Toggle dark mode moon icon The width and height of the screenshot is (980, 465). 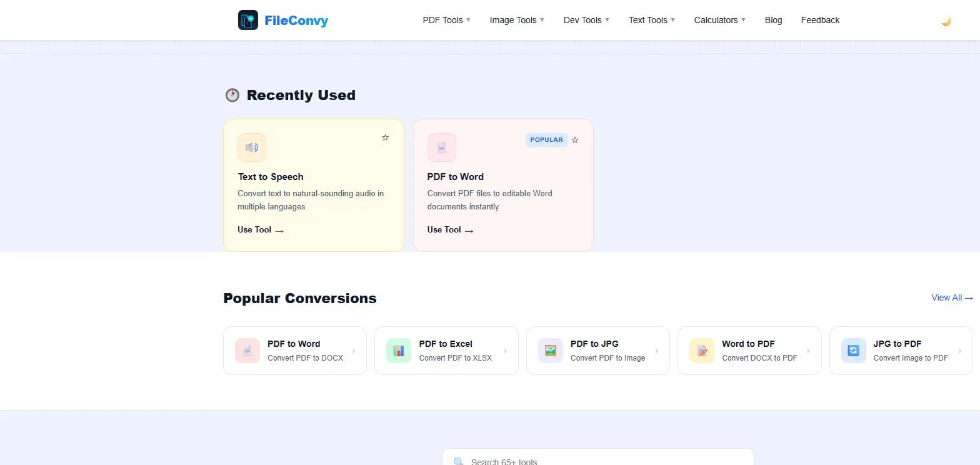coord(946,21)
